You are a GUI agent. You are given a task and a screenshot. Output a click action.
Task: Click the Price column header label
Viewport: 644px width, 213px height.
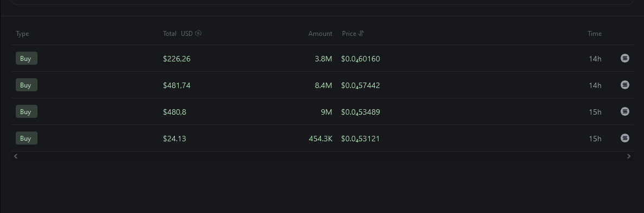coord(349,33)
